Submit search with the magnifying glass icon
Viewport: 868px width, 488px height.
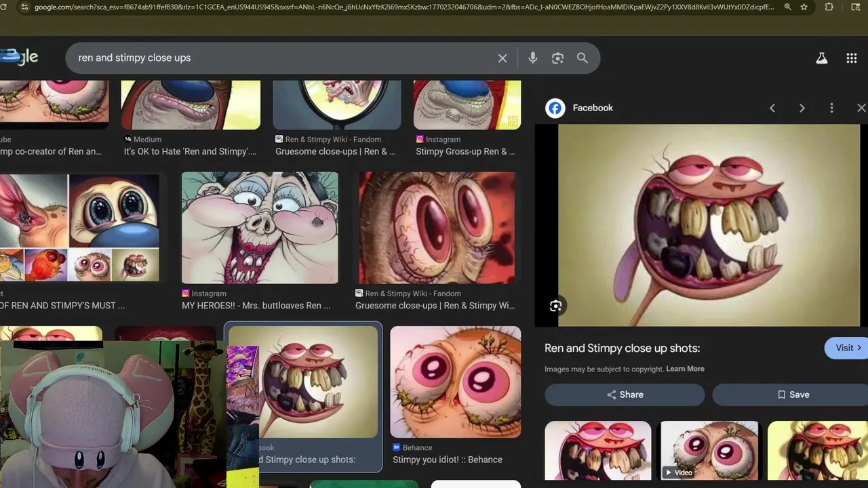point(583,58)
